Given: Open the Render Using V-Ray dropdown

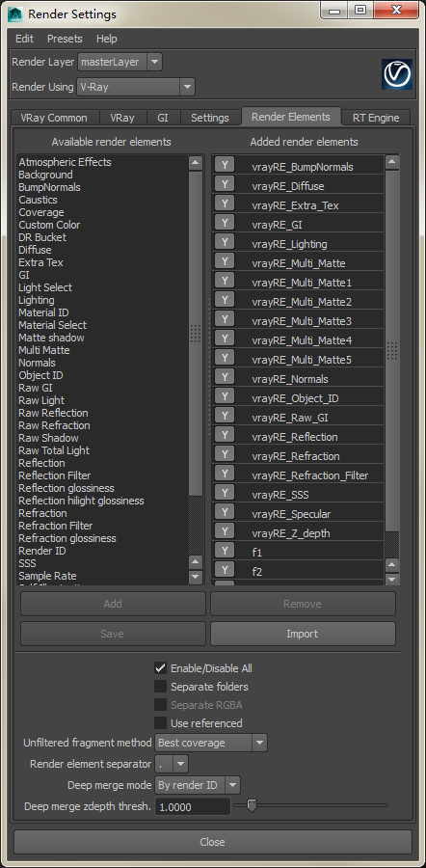Looking at the screenshot, I should pos(136,87).
